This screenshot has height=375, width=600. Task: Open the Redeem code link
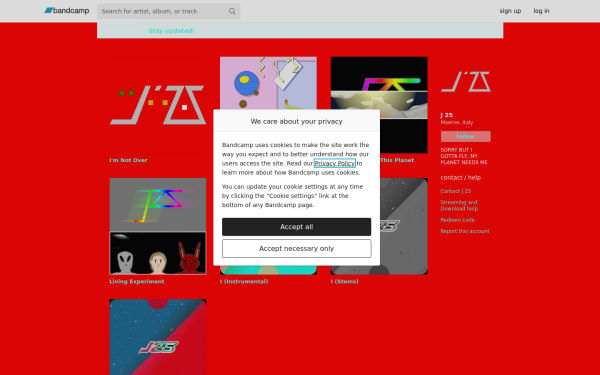[457, 220]
